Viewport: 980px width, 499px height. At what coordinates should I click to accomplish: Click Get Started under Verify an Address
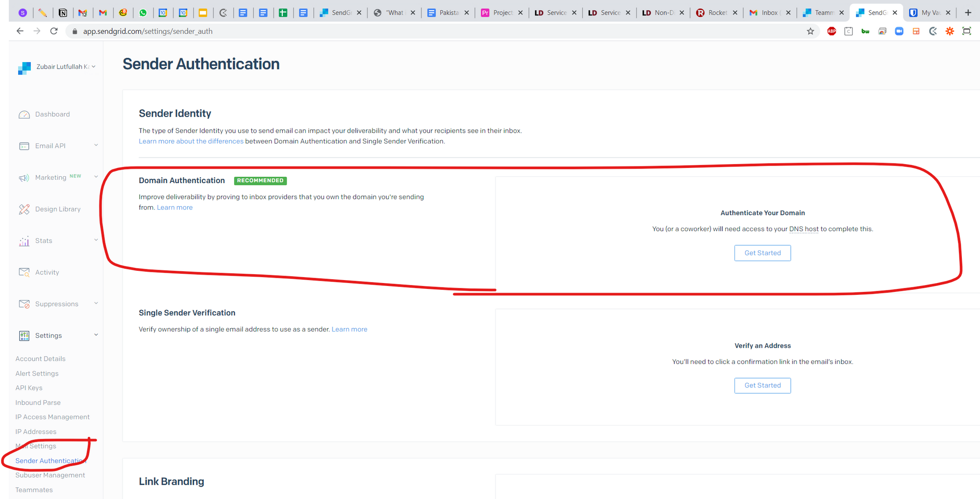[x=762, y=385]
